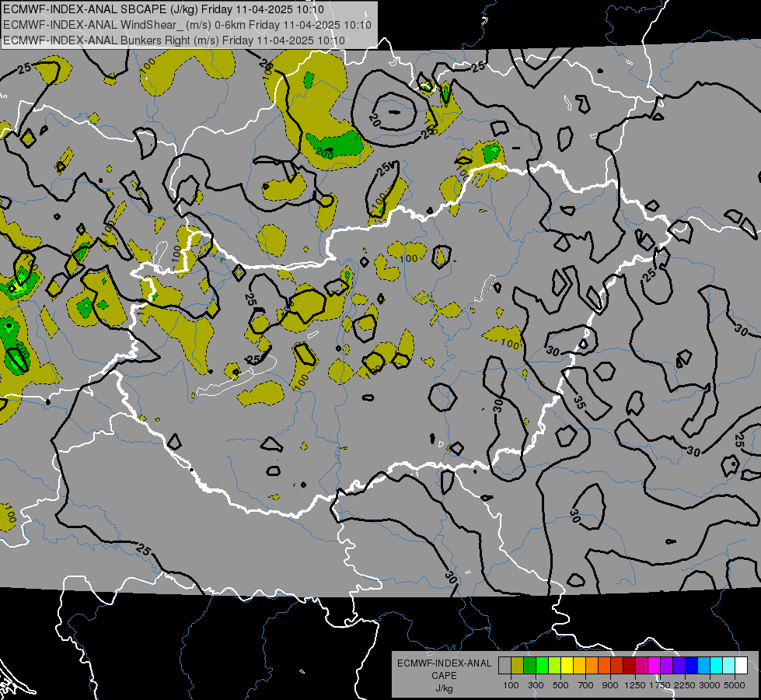Click the J/kg unit label in the legend
This screenshot has height=700, width=761.
444,688
